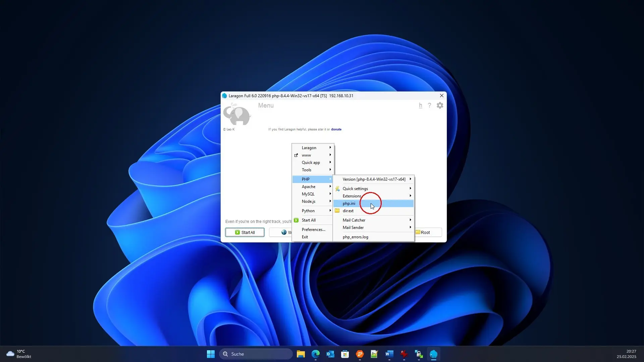The width and height of the screenshot is (644, 362).
Task: Open the Apache submenu
Action: [313, 187]
